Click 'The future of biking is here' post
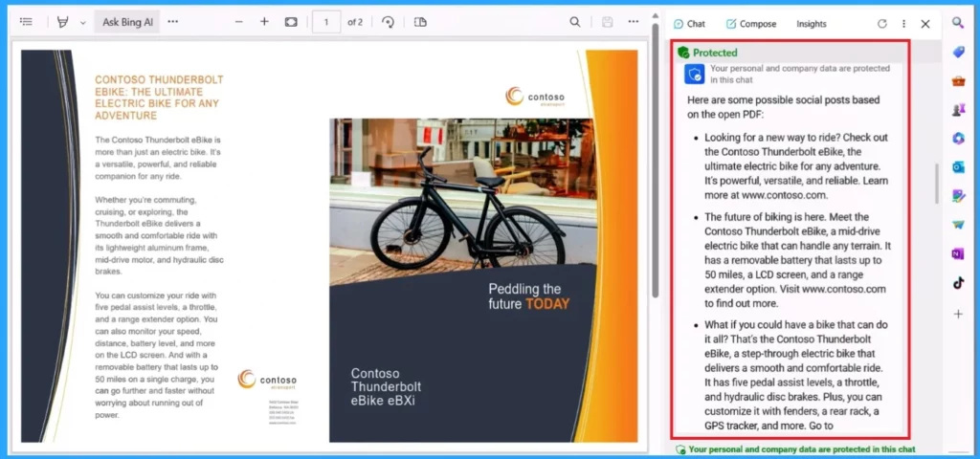This screenshot has height=459, width=980. point(797,260)
